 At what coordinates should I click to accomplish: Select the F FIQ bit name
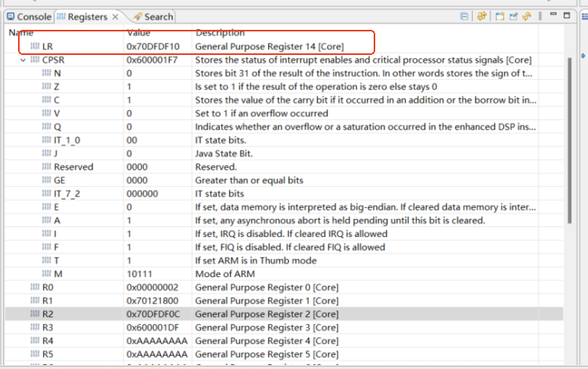pos(56,247)
